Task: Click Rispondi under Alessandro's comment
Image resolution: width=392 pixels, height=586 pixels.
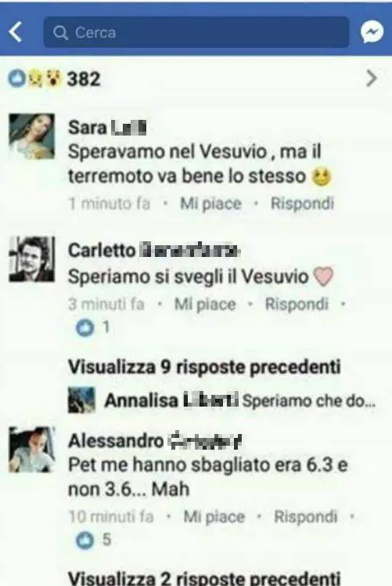Action: [306, 516]
